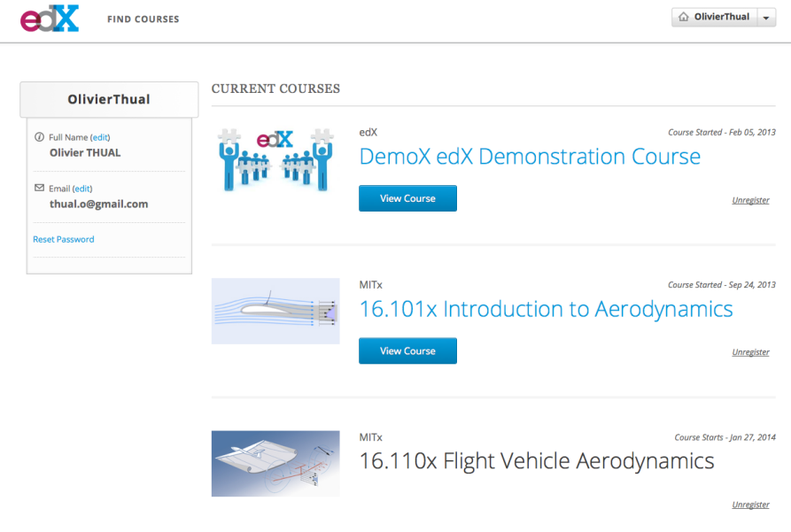Expand the user account dropdown arrow
The image size is (791, 532).
point(766,18)
